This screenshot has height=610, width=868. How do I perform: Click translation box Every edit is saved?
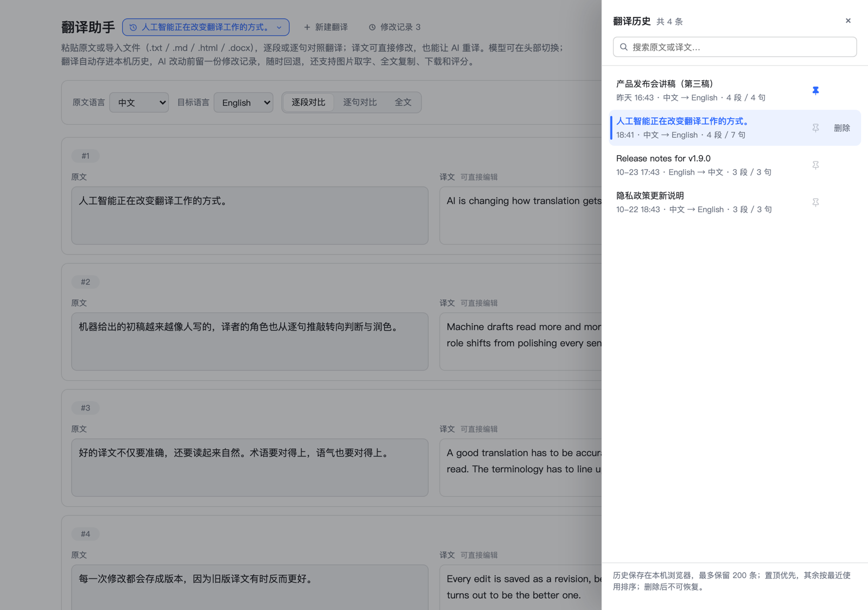pyautogui.click(x=521, y=587)
